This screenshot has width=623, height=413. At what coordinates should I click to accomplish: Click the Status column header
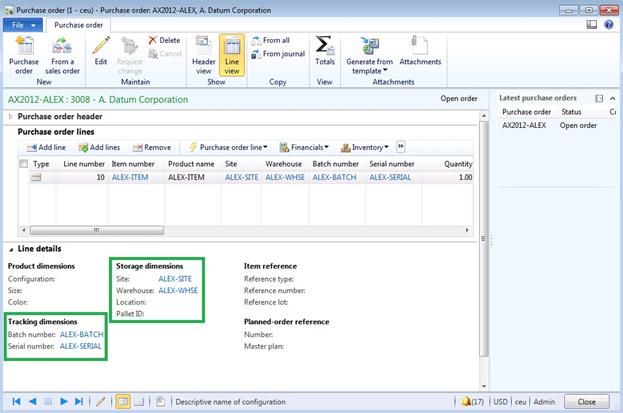(571, 112)
